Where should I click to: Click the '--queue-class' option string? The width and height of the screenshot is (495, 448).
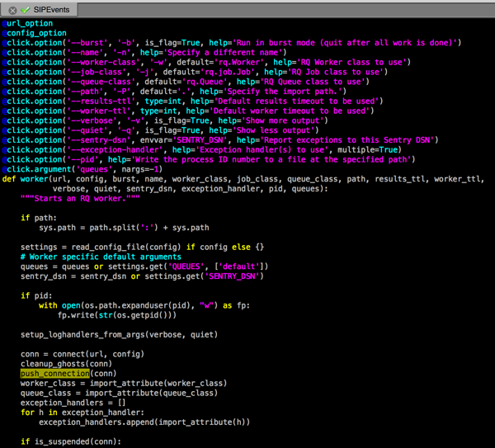(101, 82)
